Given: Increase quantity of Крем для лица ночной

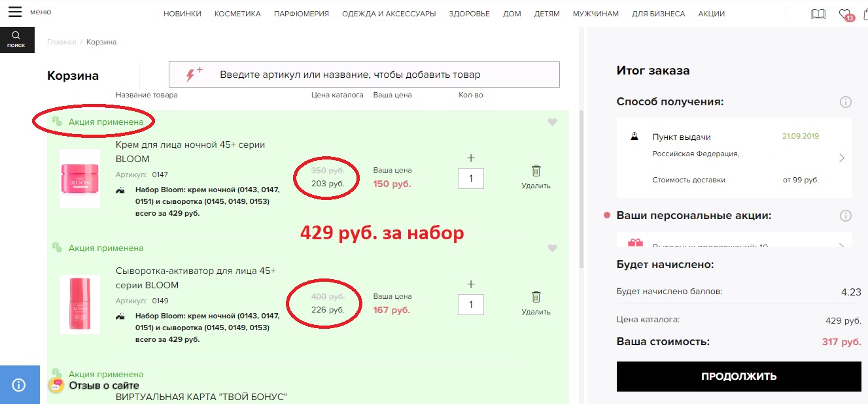Looking at the screenshot, I should coord(471,158).
